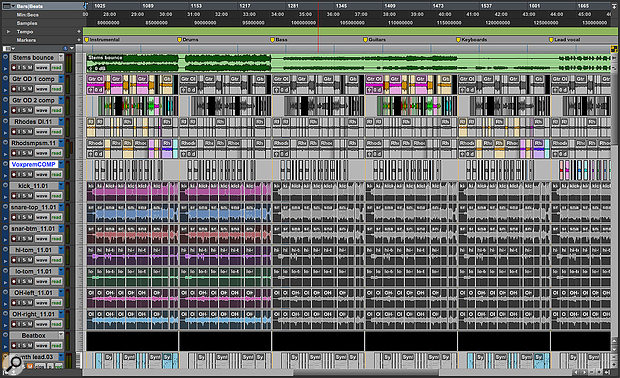Record-enable the OH-left_11.01 track
Image resolution: width=620 pixels, height=378 pixels.
point(14,302)
